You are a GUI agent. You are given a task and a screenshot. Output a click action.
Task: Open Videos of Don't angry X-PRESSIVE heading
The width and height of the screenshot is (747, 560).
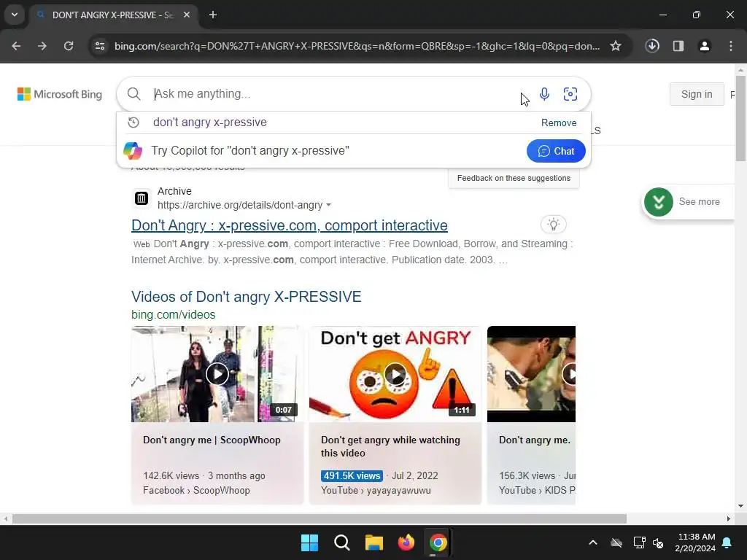pos(247,297)
